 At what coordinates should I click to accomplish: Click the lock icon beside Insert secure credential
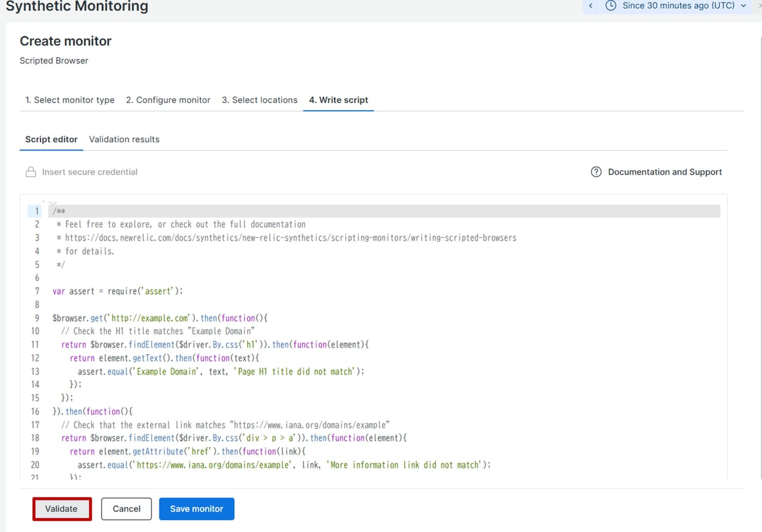click(30, 172)
